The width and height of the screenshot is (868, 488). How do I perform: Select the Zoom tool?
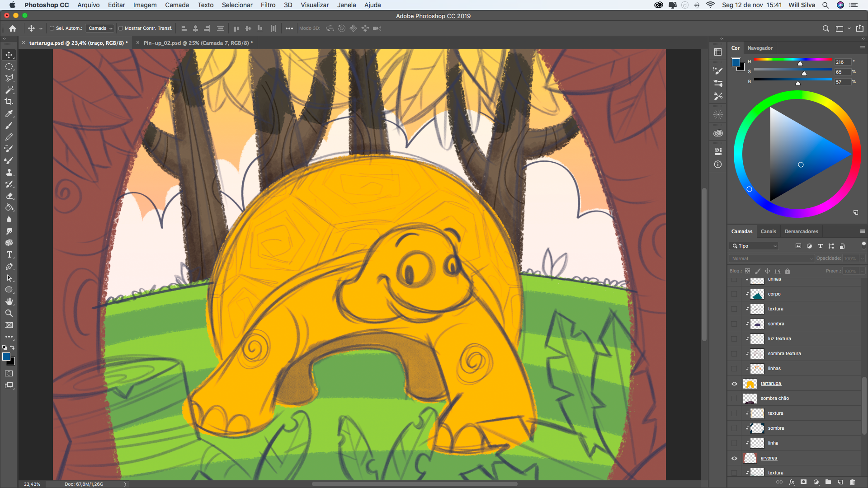9,313
